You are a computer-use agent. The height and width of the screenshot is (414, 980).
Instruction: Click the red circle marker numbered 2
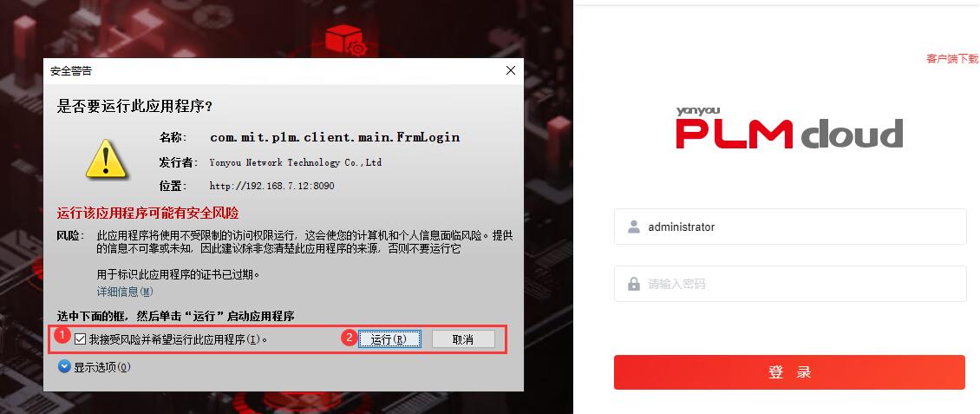coord(349,338)
